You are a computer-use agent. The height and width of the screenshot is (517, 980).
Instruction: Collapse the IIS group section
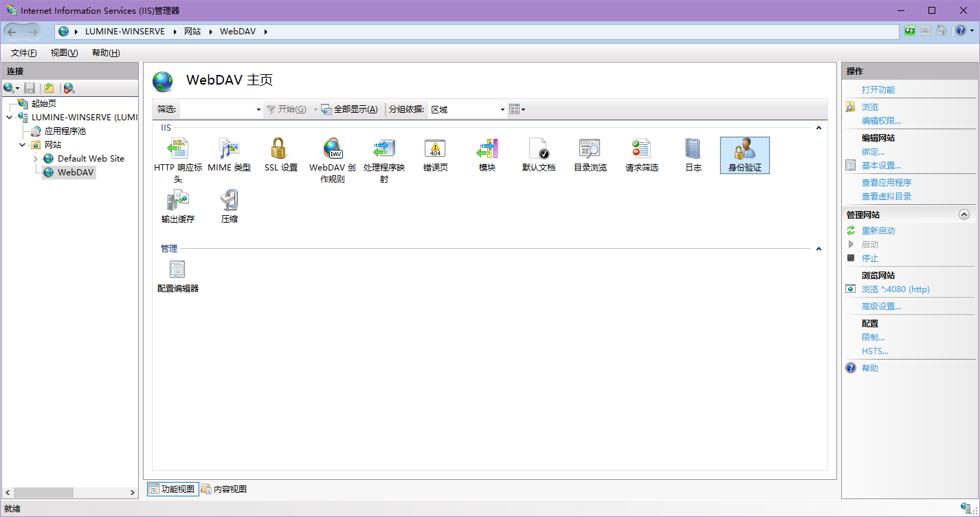[x=818, y=128]
